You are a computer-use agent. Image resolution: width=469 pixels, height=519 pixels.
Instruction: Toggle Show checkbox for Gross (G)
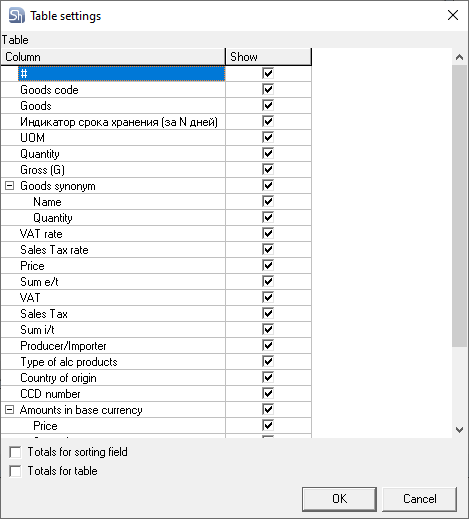(x=268, y=169)
